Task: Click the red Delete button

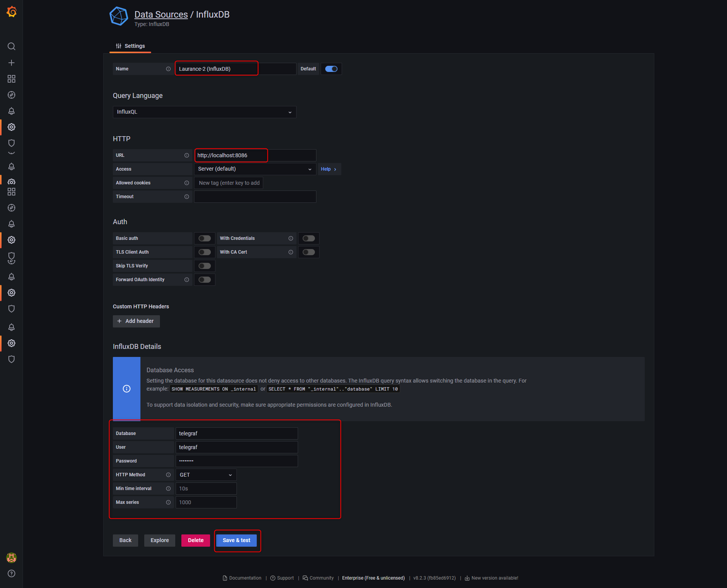Action: point(196,541)
